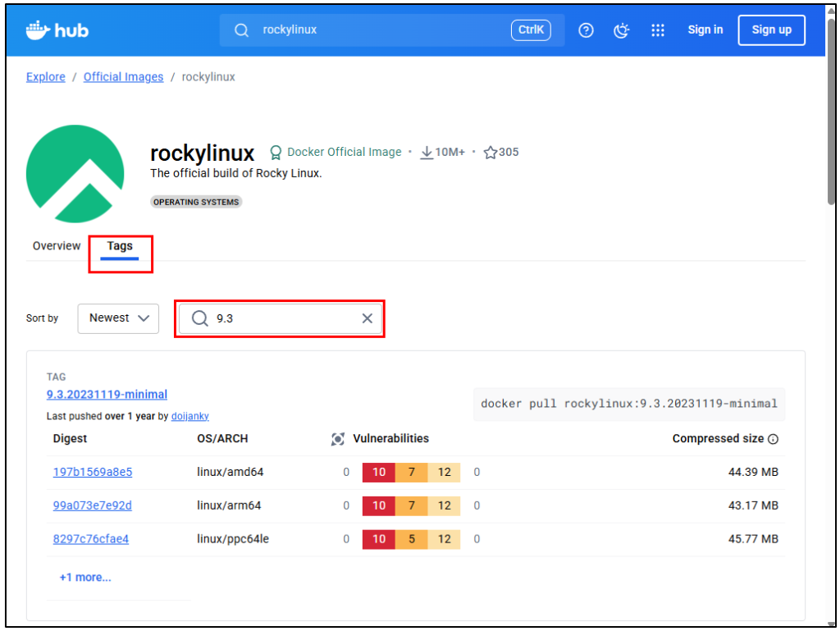
Task: Open digest 99a073e7e92d link
Action: (x=92, y=505)
